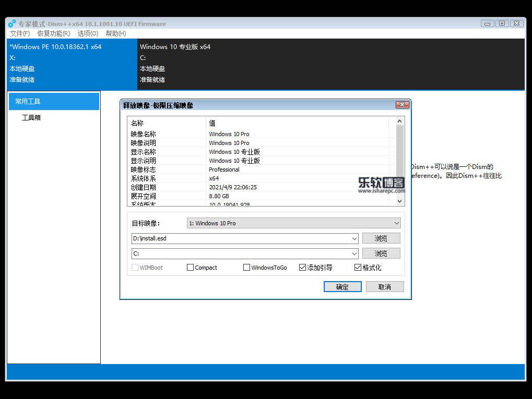532x399 pixels.
Task: Toggle the WindowsToGo checkbox
Action: 246,268
